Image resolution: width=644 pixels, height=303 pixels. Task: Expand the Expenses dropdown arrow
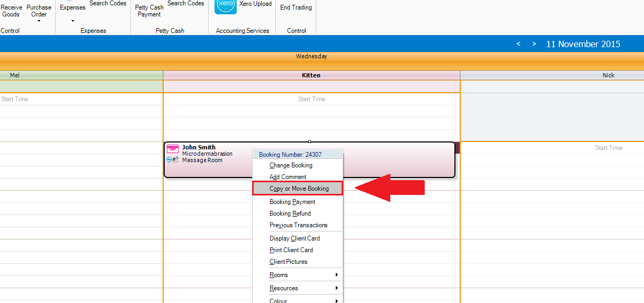[x=73, y=21]
